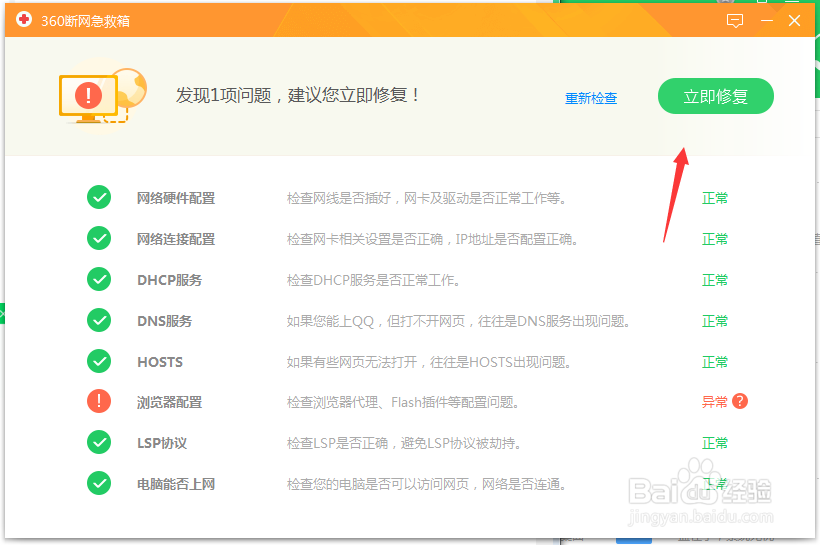The width and height of the screenshot is (820, 545).
Task: Click the monitor warning illustration icon
Action: pyautogui.click(x=102, y=96)
